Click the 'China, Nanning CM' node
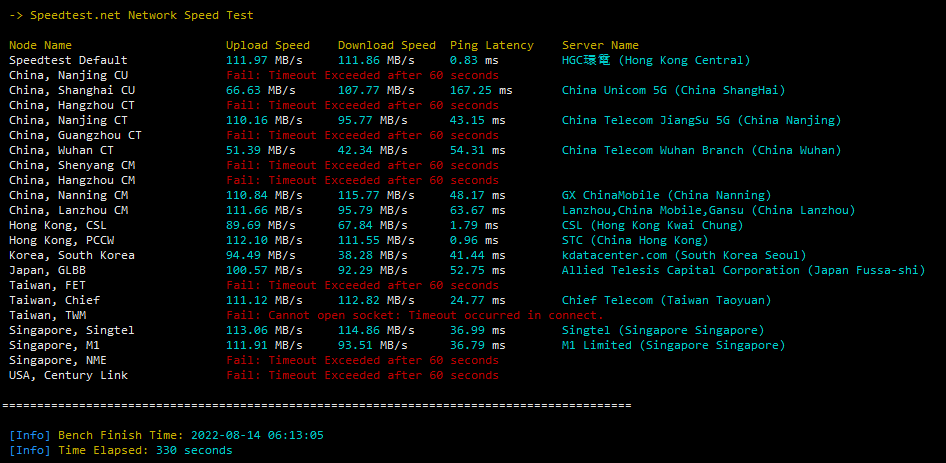This screenshot has height=463, width=946. click(68, 196)
